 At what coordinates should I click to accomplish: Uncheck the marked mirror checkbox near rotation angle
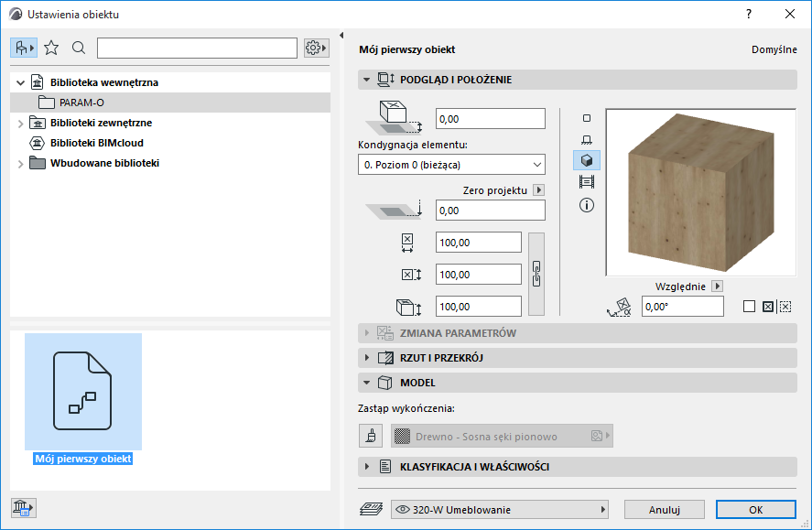(x=767, y=307)
